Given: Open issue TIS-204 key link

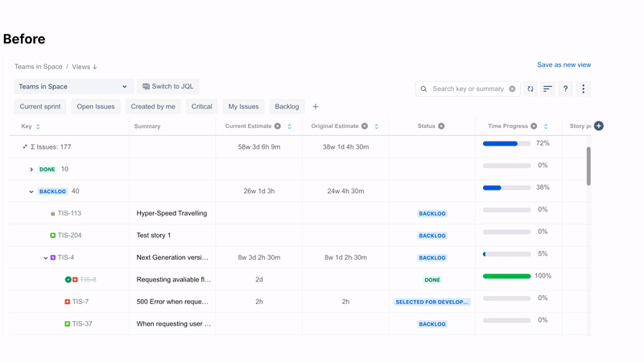Looking at the screenshot, I should pyautogui.click(x=69, y=235).
